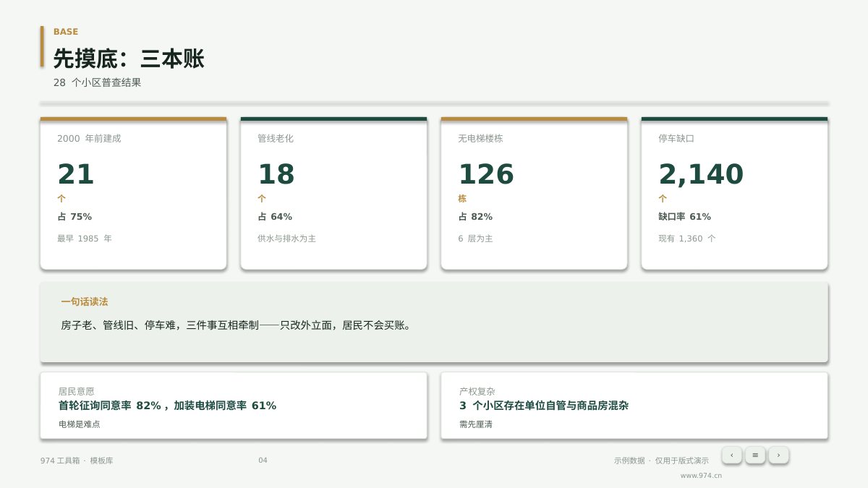Viewport: 868px width, 488px height.
Task: Click 首轮征询同意率 82% statement
Action: pos(167,406)
